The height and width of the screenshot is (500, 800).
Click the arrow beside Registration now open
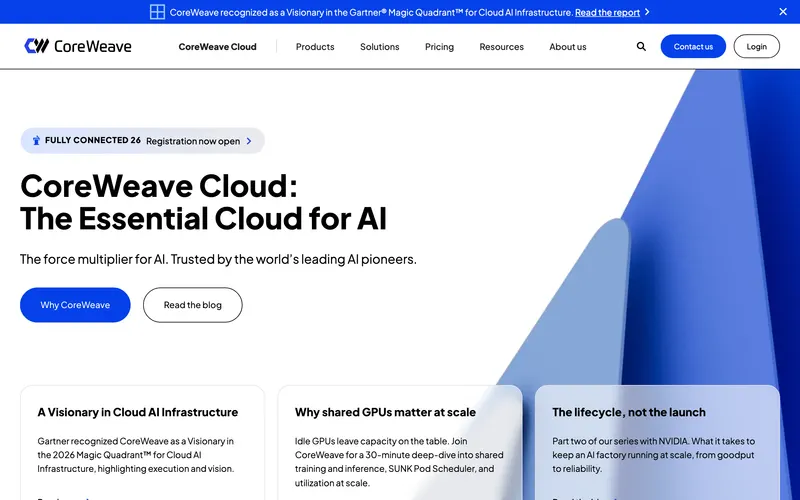click(x=249, y=141)
